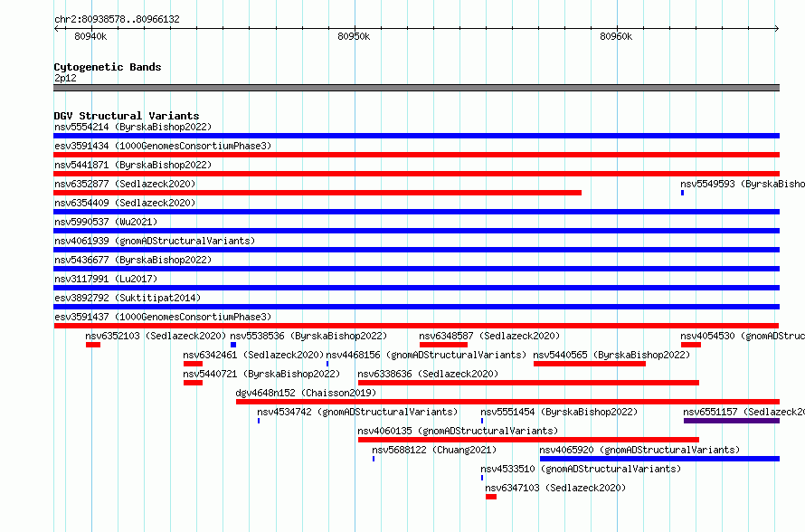The width and height of the screenshot is (805, 532).
Task: Click the dgv4648n152 (Chaisson2019) label
Action: coord(306,393)
